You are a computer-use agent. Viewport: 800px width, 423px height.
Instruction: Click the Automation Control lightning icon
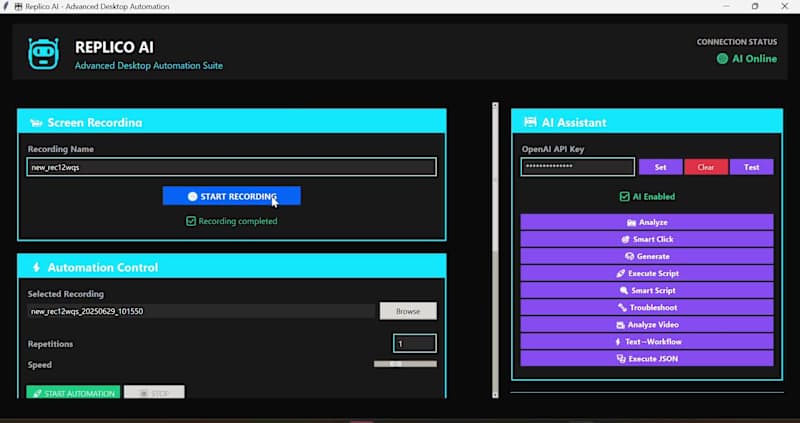[x=36, y=267]
